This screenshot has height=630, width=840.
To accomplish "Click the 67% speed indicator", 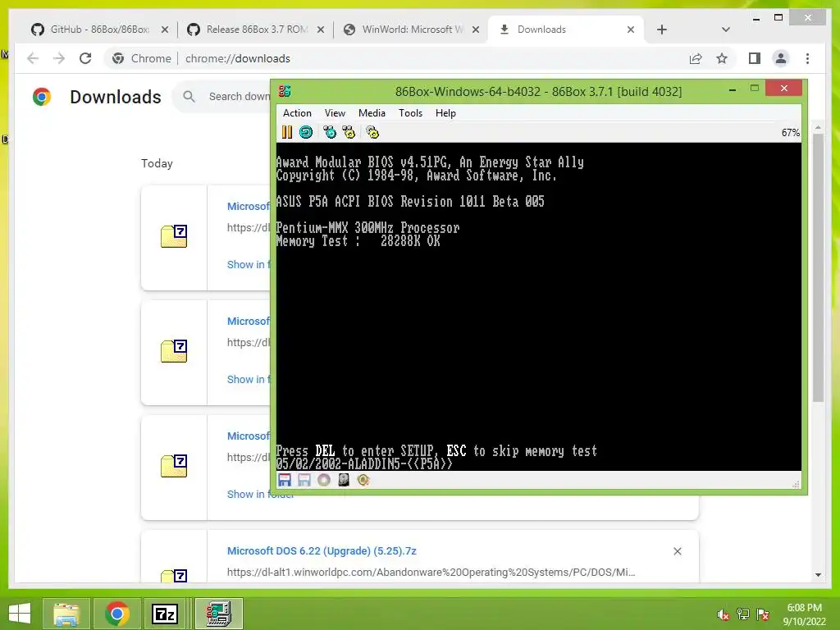I will (x=790, y=133).
